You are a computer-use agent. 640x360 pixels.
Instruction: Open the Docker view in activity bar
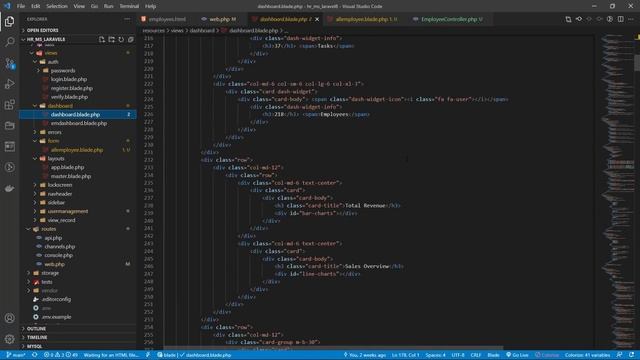coord(9,188)
